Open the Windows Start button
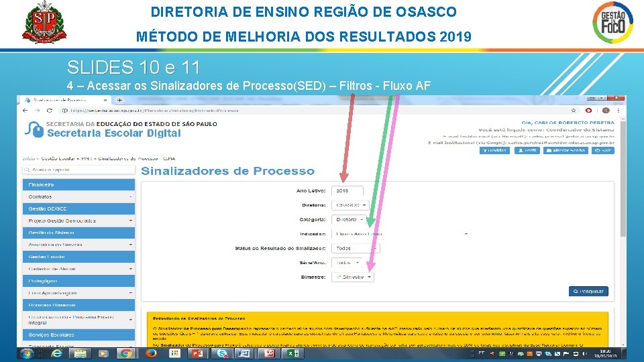The height and width of the screenshot is (362, 644). coord(27,353)
